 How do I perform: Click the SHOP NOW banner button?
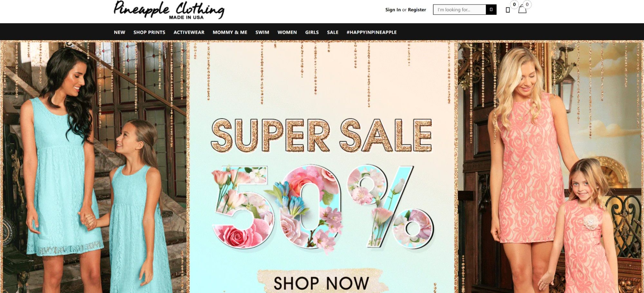[x=321, y=282]
